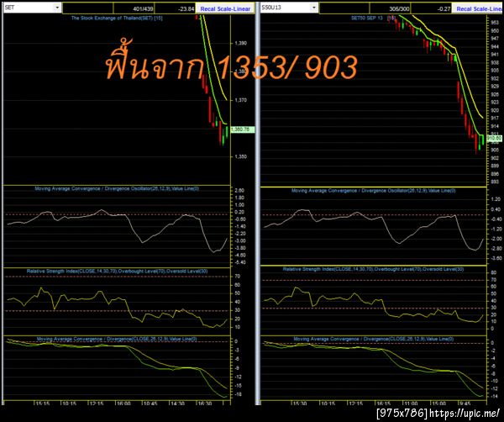Click the 1,350 price axis label
This screenshot has width=504, height=422.
pyautogui.click(x=241, y=156)
